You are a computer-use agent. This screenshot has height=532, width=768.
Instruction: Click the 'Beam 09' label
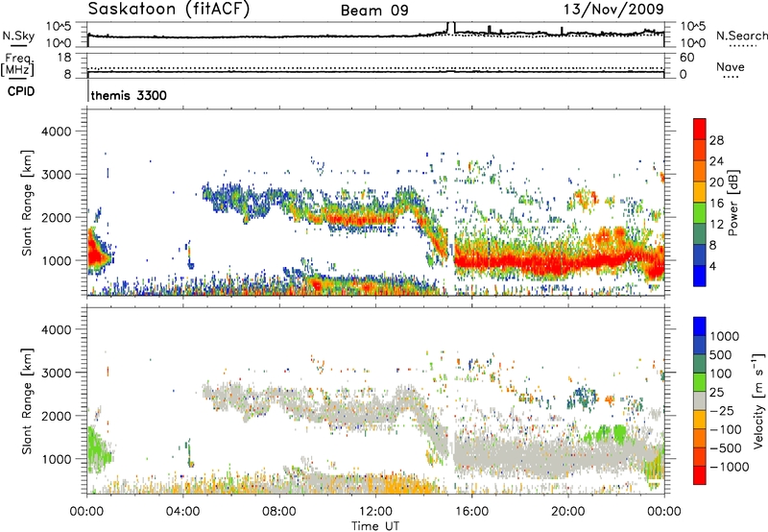coord(374,11)
